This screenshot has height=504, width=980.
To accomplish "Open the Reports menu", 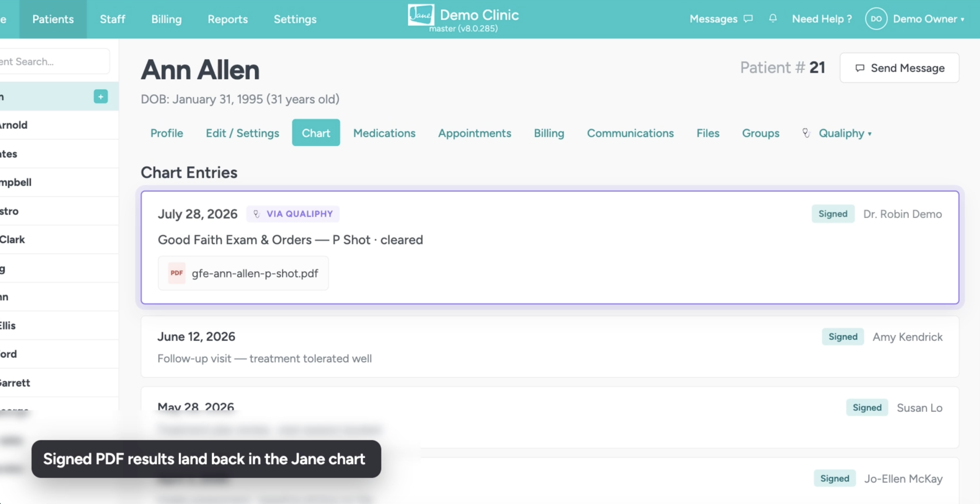I will [228, 19].
